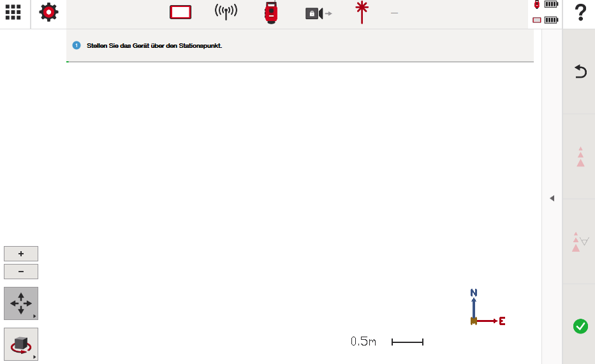Expand the side panel arrow
The width and height of the screenshot is (595, 364).
(552, 198)
